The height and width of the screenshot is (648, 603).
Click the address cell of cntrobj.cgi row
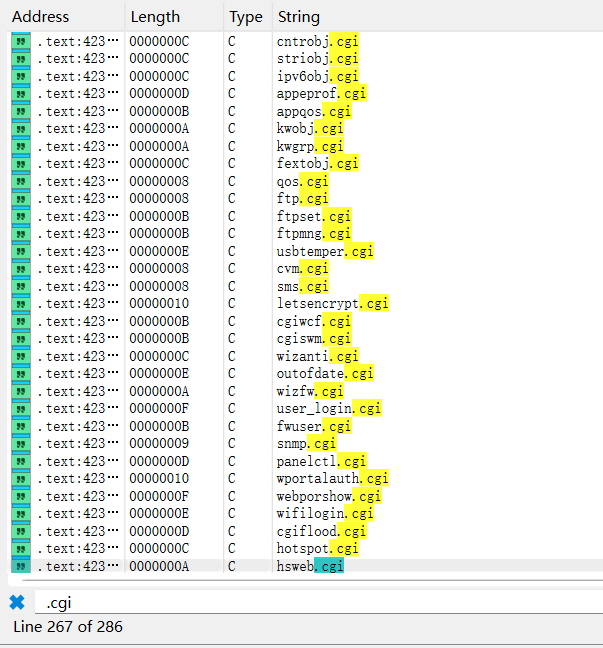tap(78, 41)
